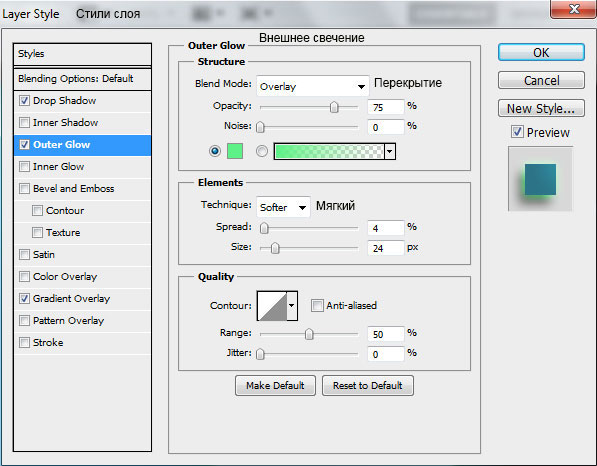
Task: Select the solid color radio button
Action: click(x=215, y=151)
